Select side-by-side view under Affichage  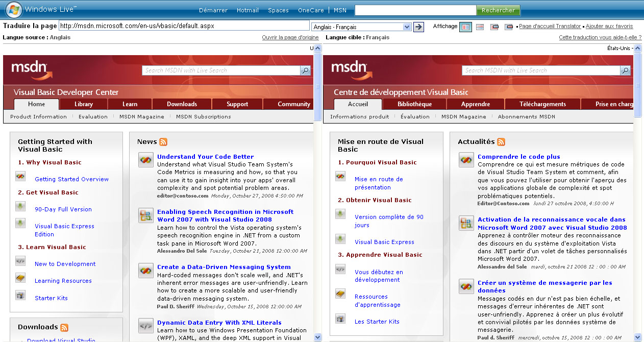coord(465,27)
